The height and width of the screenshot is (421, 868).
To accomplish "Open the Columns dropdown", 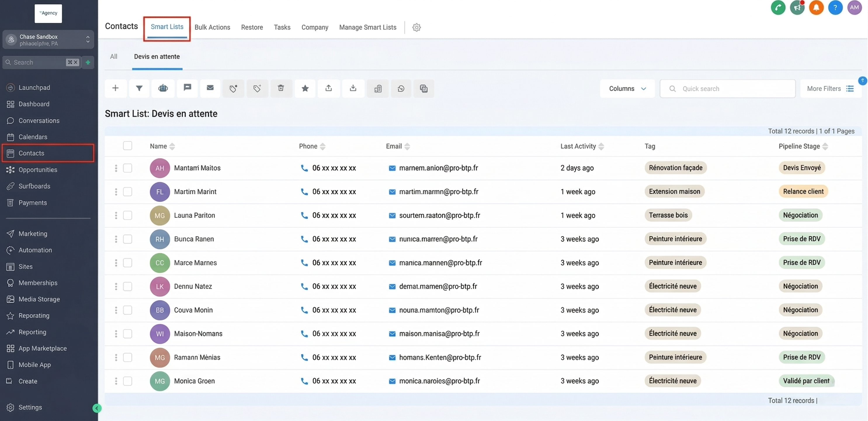I will pos(627,88).
